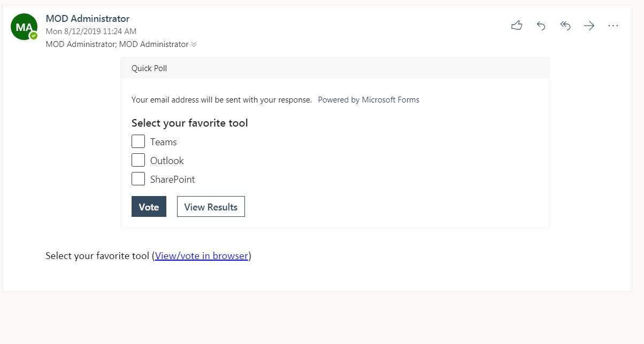Check the Teams option
Screen dimensions: 644x344
click(x=138, y=142)
